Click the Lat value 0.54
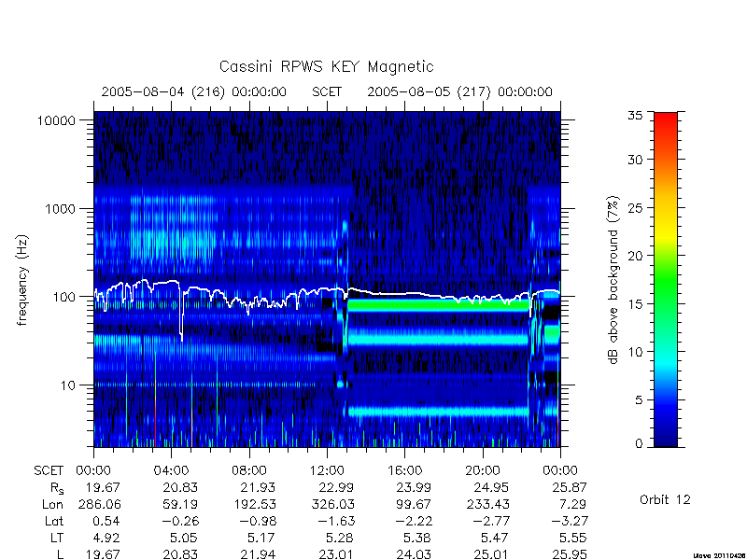 (106, 522)
